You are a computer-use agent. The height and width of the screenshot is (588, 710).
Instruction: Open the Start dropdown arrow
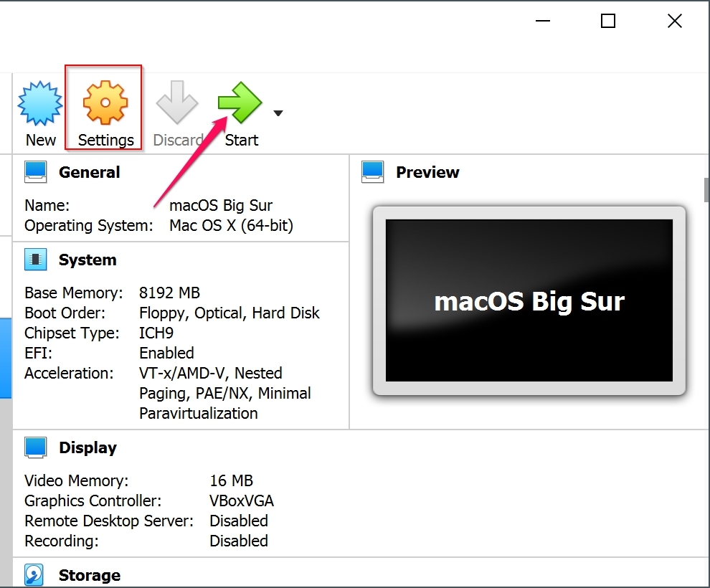coord(278,113)
